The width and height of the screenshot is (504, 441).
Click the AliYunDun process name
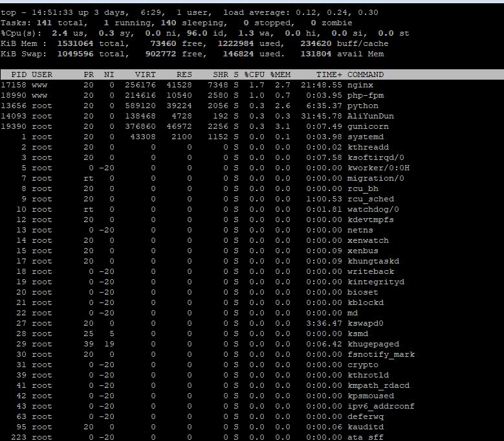(370, 116)
